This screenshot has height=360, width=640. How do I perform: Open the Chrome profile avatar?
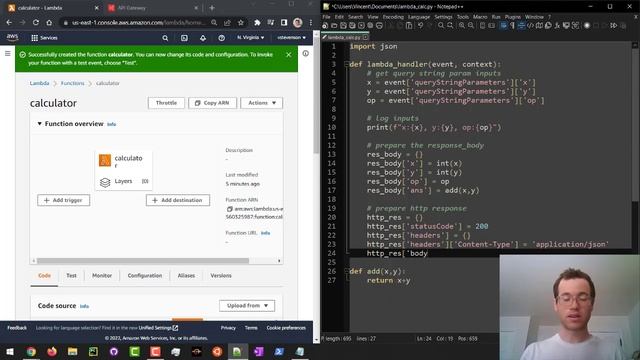point(298,22)
